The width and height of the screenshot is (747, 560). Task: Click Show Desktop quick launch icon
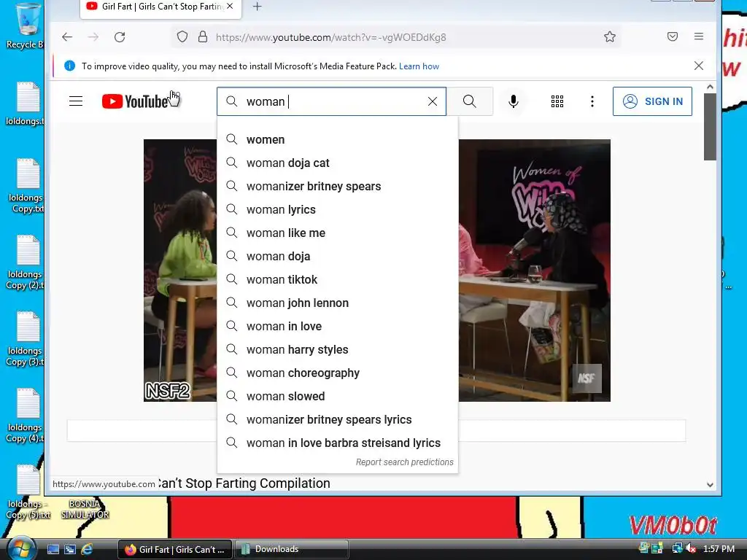point(53,549)
